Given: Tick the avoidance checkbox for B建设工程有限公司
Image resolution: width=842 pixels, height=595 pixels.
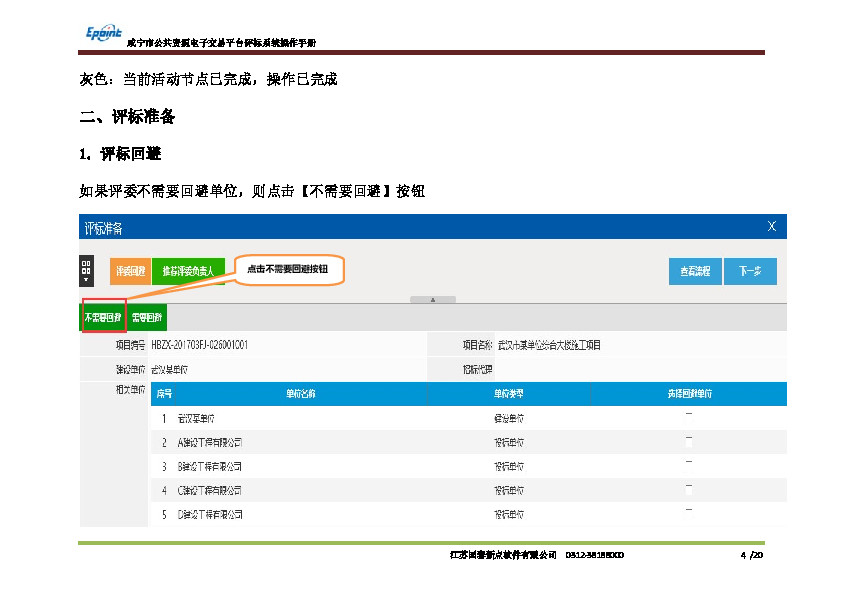Looking at the screenshot, I should tap(688, 464).
